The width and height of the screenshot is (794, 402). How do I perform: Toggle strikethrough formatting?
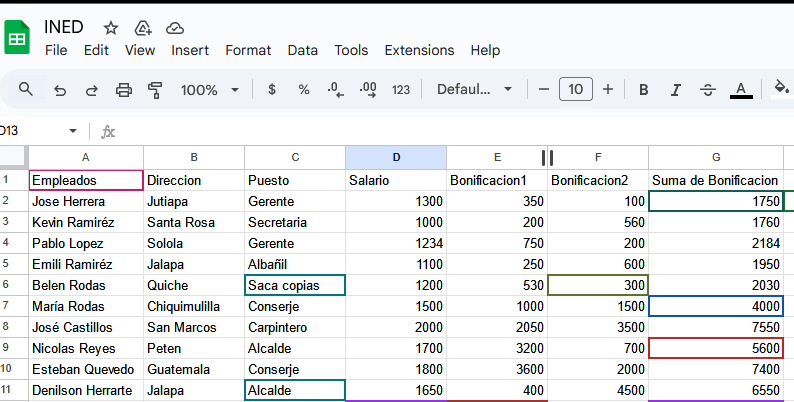pyautogui.click(x=708, y=90)
